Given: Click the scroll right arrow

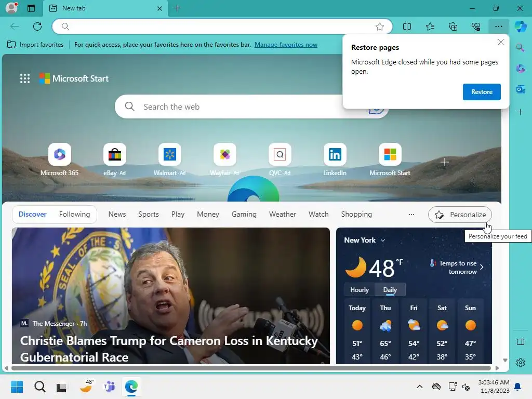Looking at the screenshot, I should [497, 368].
